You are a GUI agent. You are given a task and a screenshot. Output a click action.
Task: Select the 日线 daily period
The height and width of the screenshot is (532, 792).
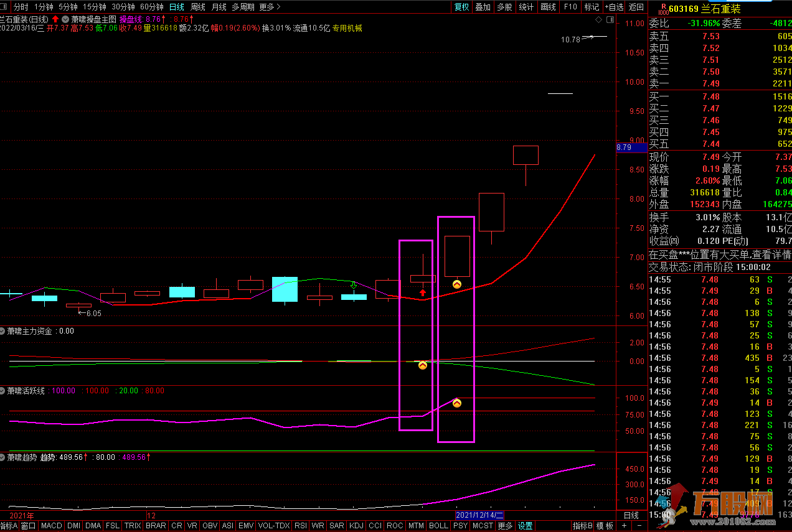(177, 7)
